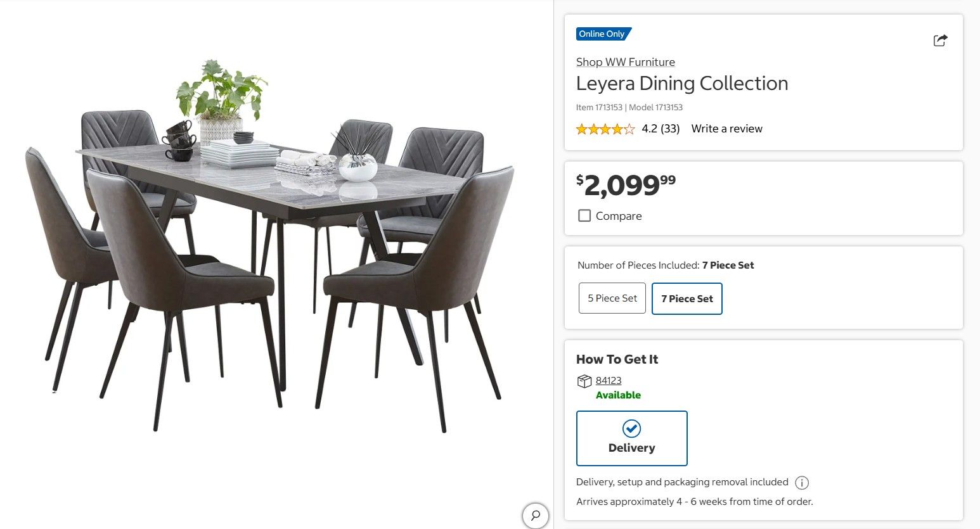
Task: Click the blue Delivery checkmark icon
Action: pyautogui.click(x=631, y=429)
